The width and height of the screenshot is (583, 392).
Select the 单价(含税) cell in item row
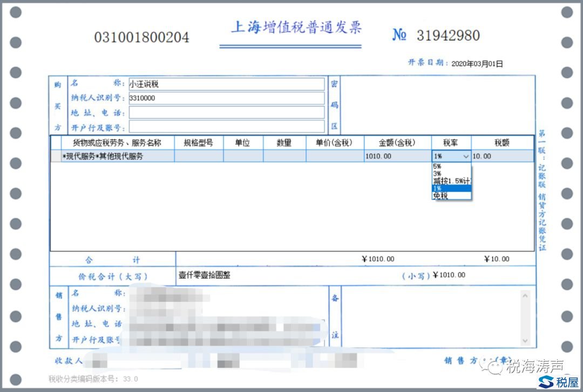(335, 156)
